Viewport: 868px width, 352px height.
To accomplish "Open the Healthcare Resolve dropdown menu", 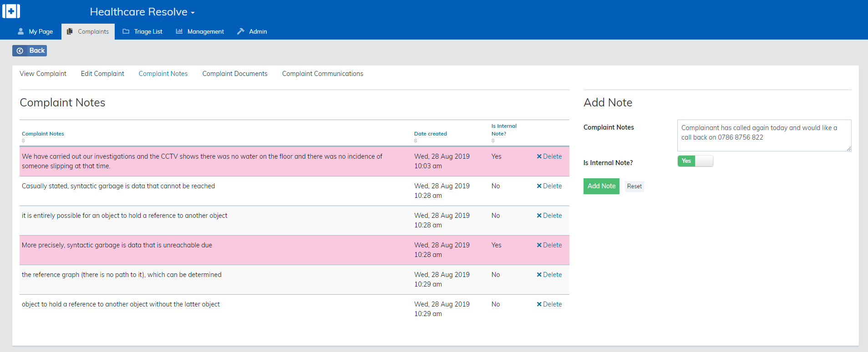I will pyautogui.click(x=142, y=12).
